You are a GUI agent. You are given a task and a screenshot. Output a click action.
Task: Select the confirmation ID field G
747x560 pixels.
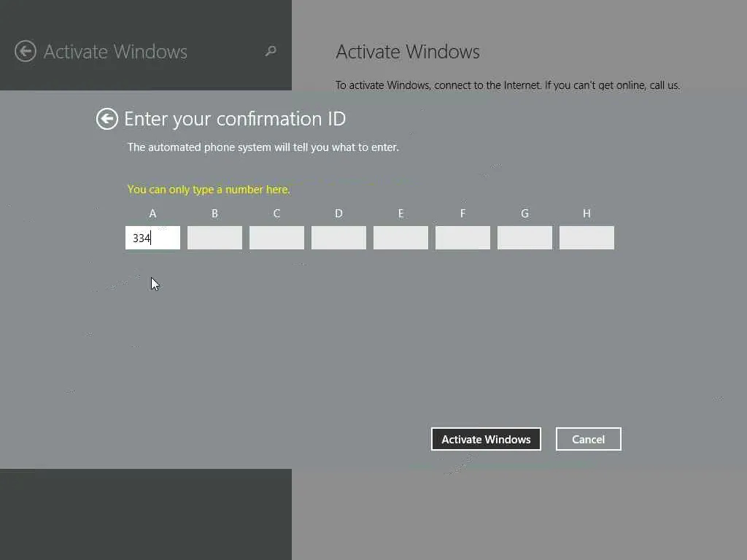click(525, 238)
